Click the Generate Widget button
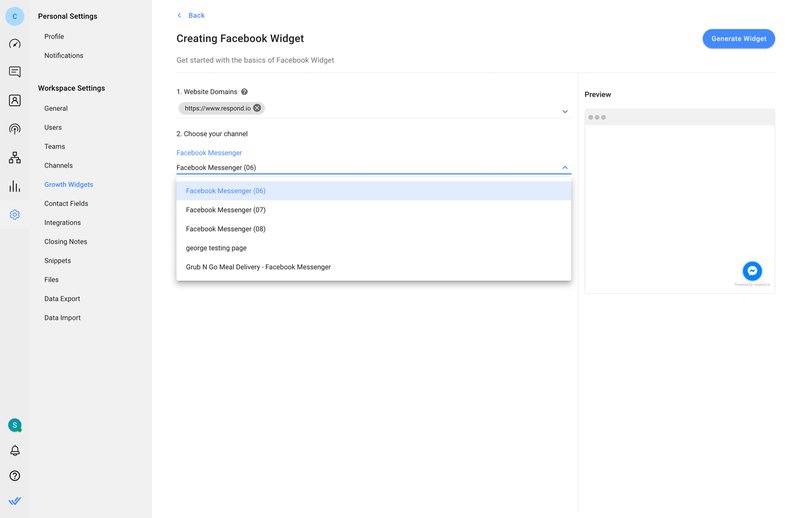Viewport: 800px width, 518px height. coord(738,39)
